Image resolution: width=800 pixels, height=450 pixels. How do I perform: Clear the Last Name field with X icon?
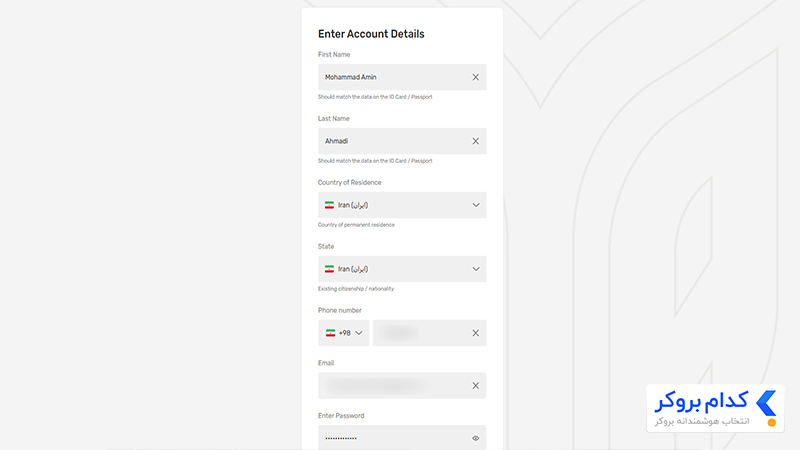[x=476, y=141]
